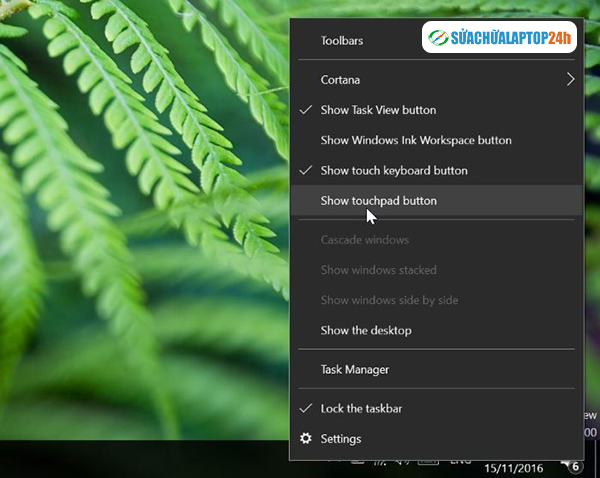Click Show windows stacked entry

coord(378,270)
